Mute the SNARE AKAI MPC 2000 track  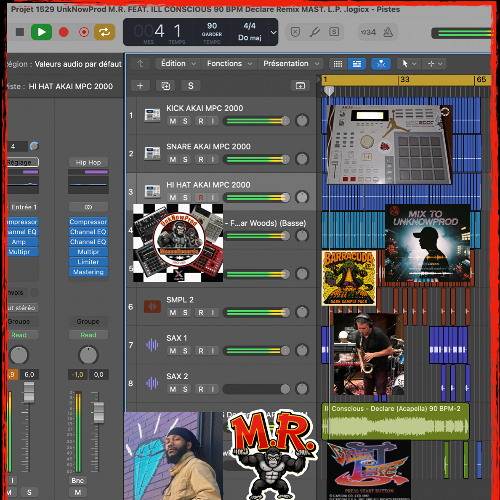tap(173, 159)
